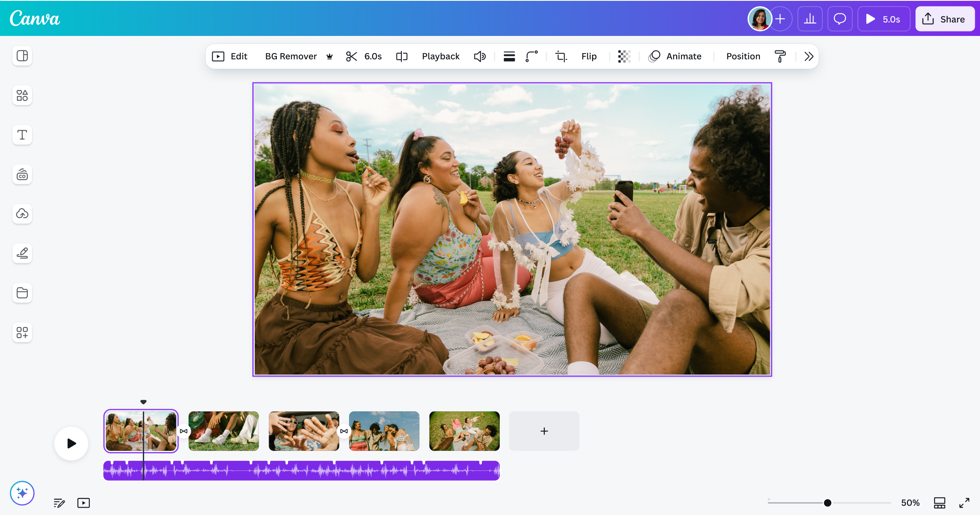Click the crop icon in toolbar
The image size is (980, 515).
tap(561, 56)
